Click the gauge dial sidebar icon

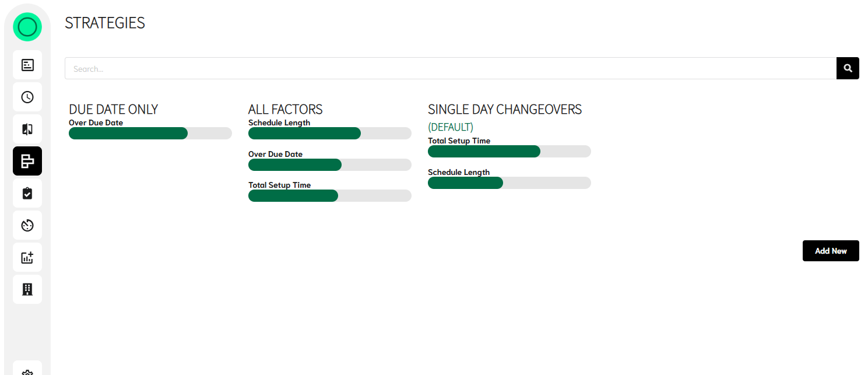point(27,225)
